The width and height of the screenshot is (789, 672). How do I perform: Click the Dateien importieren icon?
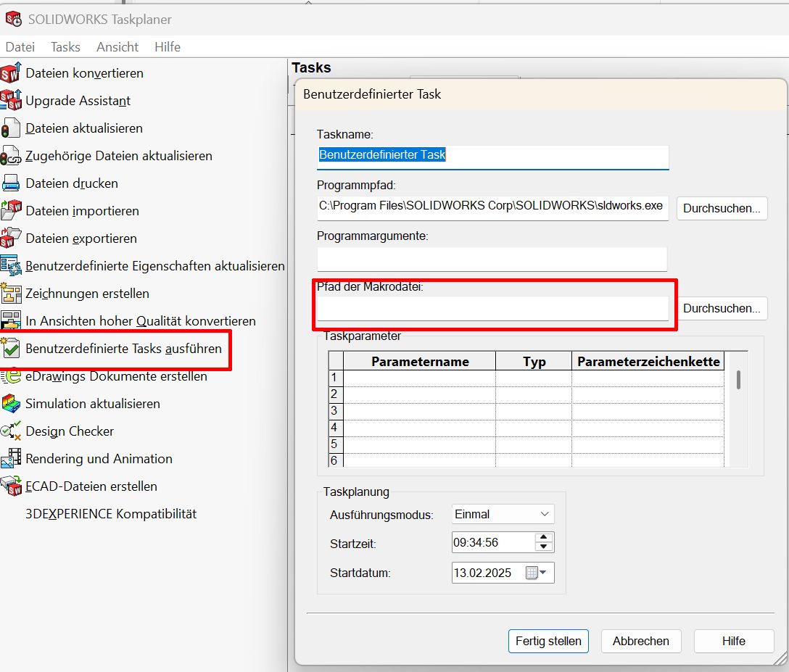11,210
